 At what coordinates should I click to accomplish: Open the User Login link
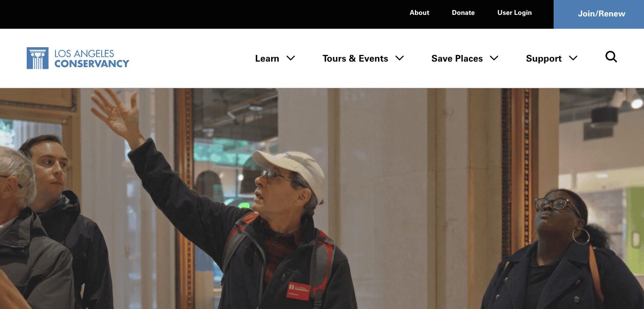coord(515,13)
